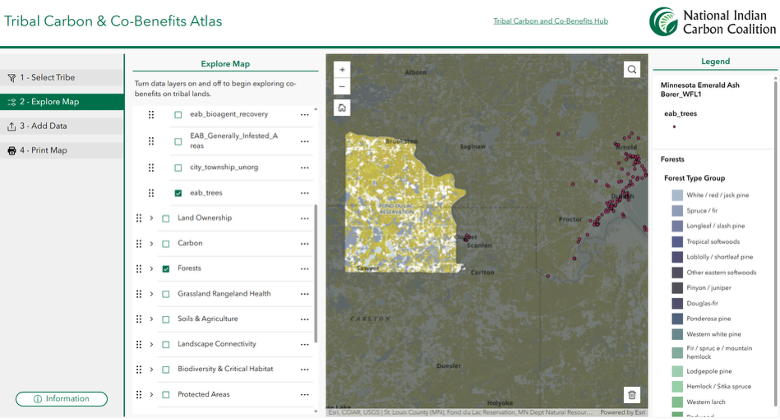Open Tribal Carbon and Co-Benefits Hub link
This screenshot has height=420, width=780.
(550, 21)
